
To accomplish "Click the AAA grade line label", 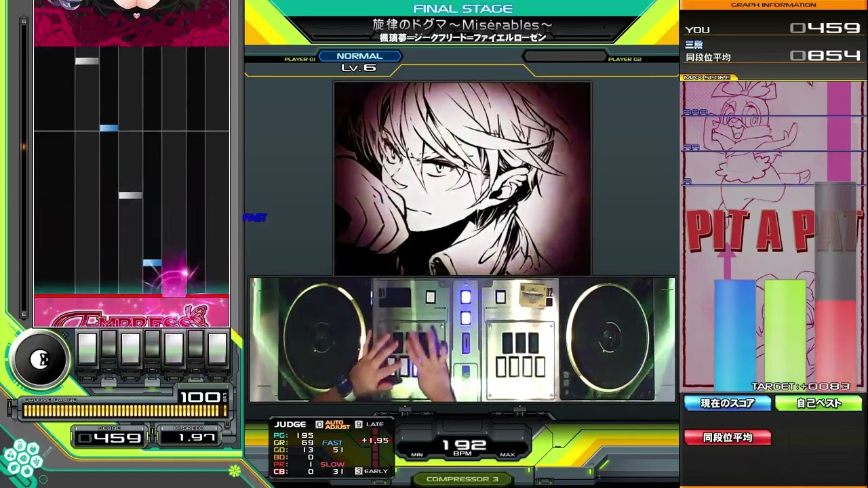I will [695, 113].
